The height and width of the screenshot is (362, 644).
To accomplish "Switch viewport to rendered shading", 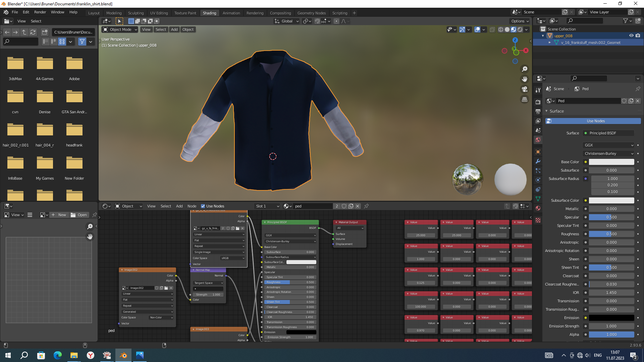I will pos(520,29).
